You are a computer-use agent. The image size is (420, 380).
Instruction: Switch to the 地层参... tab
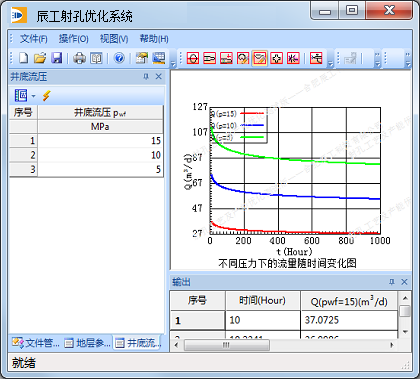pos(87,343)
